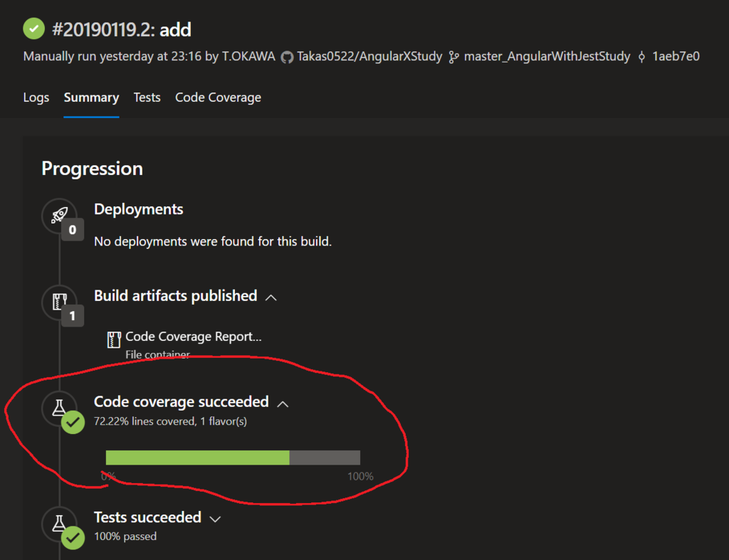
Task: Open the Logs tab
Action: (x=36, y=97)
